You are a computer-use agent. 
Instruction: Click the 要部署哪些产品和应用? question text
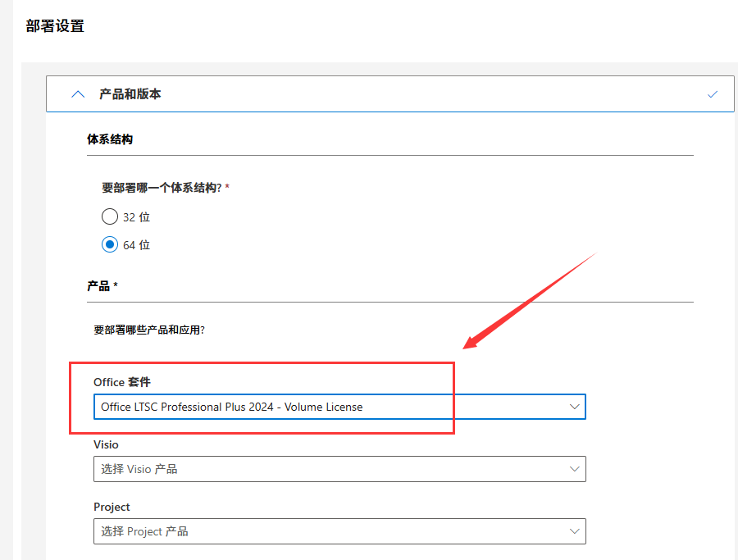149,330
